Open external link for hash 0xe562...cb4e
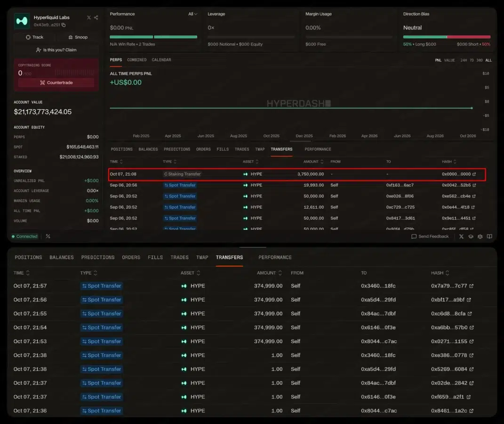The height and width of the screenshot is (424, 504). [x=474, y=196]
